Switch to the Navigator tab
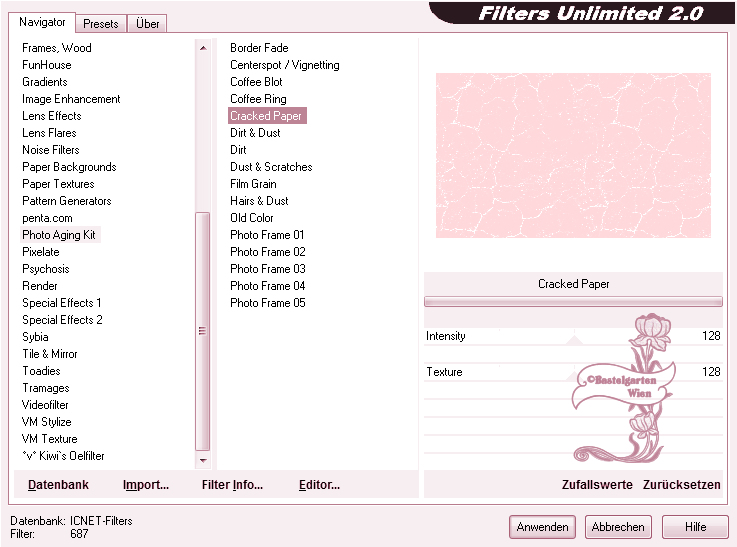This screenshot has height=547, width=737. [x=42, y=22]
